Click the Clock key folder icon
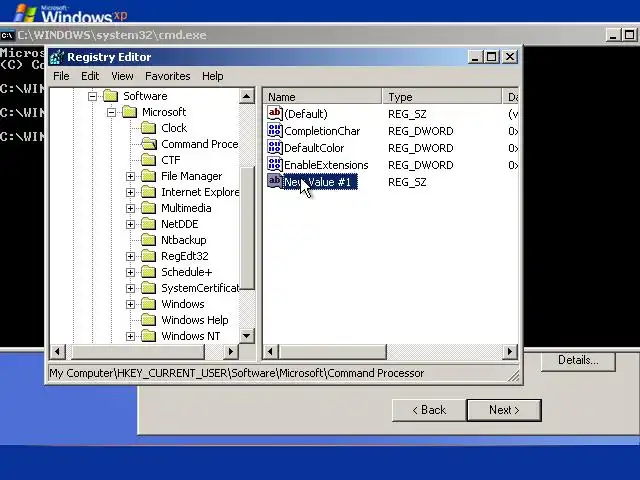 click(149, 128)
